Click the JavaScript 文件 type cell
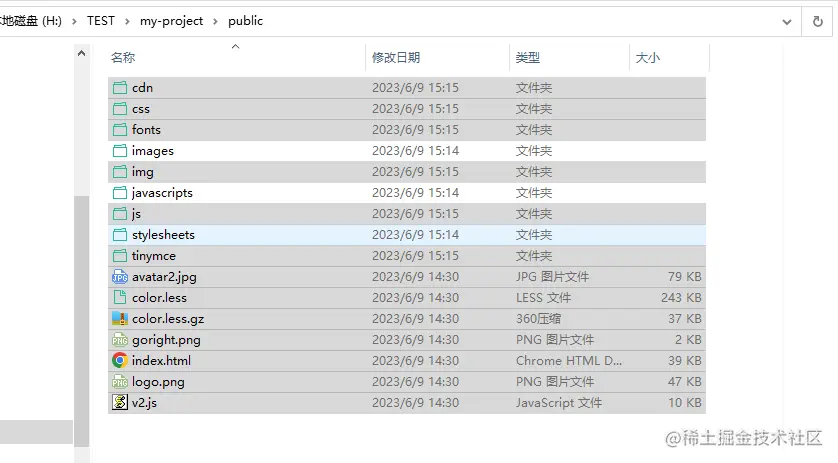 [558, 403]
